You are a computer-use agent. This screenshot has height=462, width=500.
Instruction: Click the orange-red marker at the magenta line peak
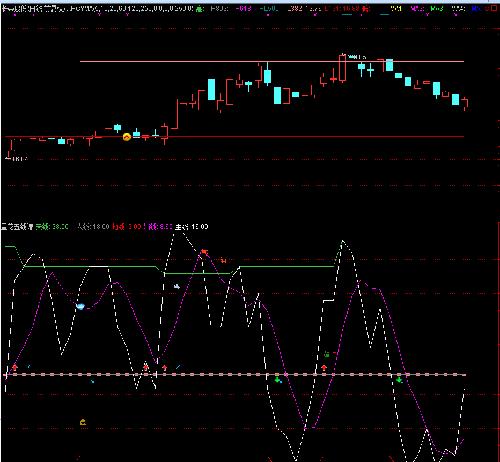pos(205,252)
